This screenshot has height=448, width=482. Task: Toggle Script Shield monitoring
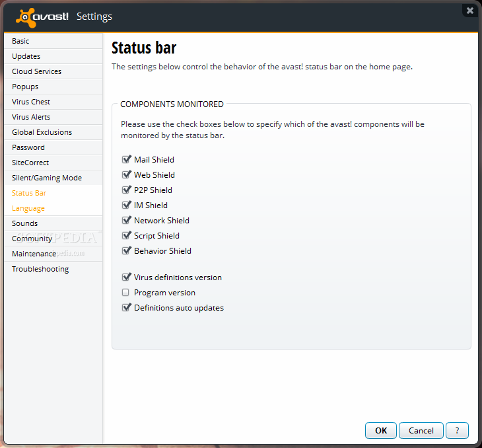coord(126,235)
